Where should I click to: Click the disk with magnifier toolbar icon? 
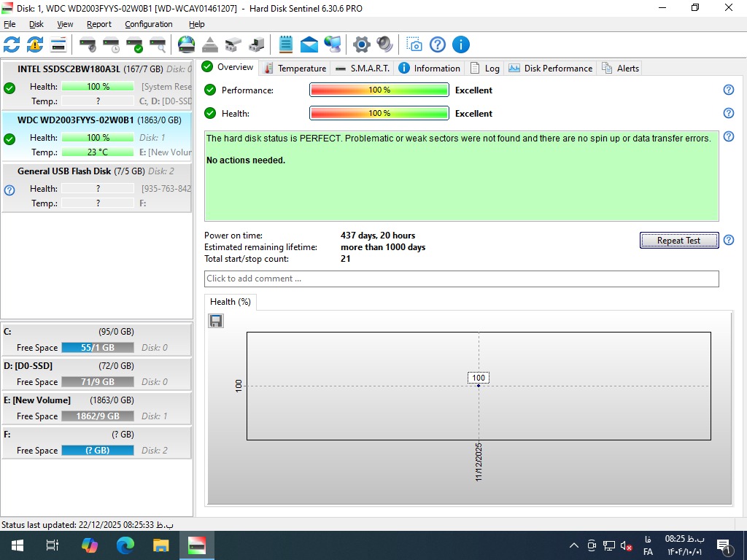[158, 44]
